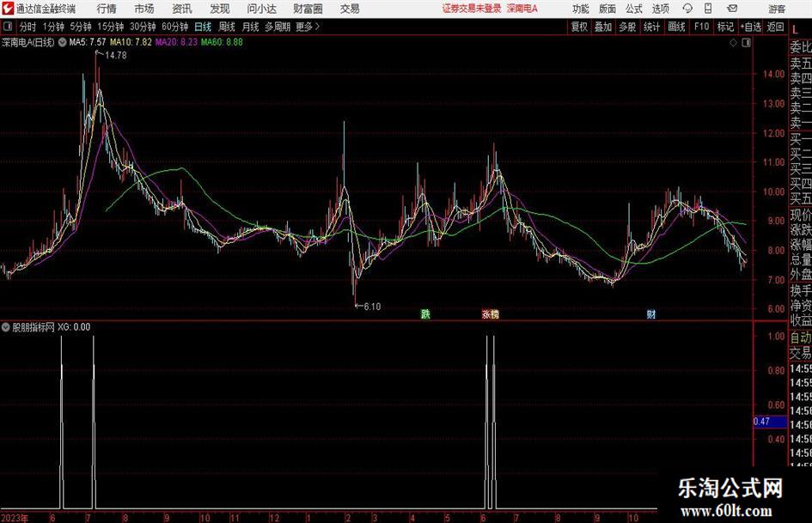Expand the 深南电A chart title dropdown
Screen dimensions: 812x523
pos(62,42)
